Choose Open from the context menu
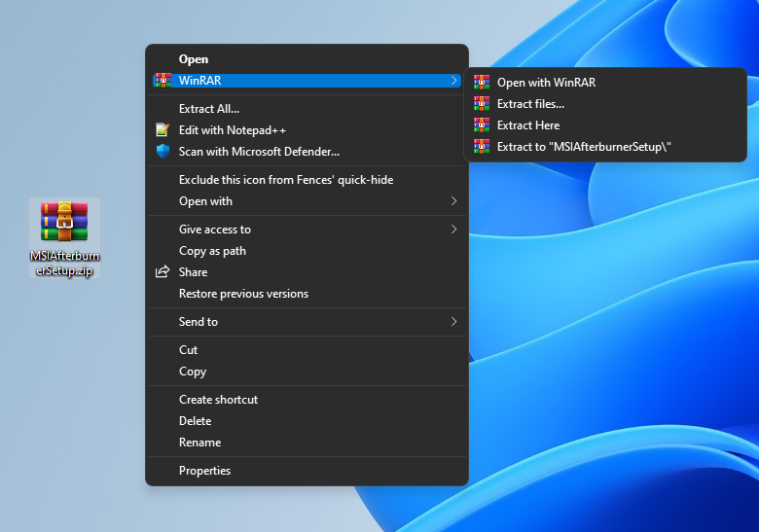This screenshot has width=759, height=532. click(x=307, y=59)
